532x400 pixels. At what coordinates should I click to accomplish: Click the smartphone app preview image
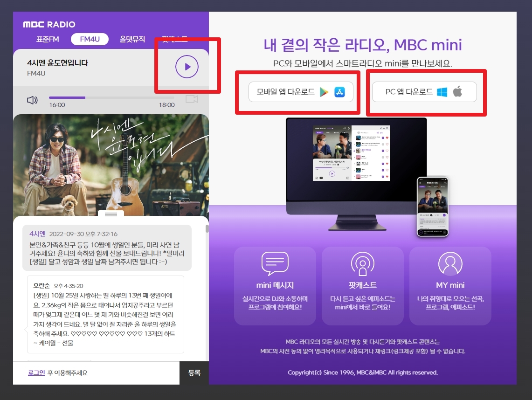point(433,207)
